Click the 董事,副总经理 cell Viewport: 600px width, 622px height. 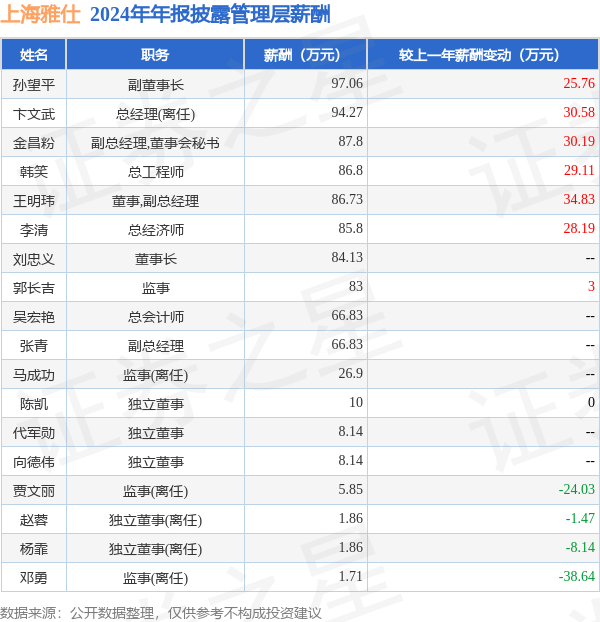[155, 201]
